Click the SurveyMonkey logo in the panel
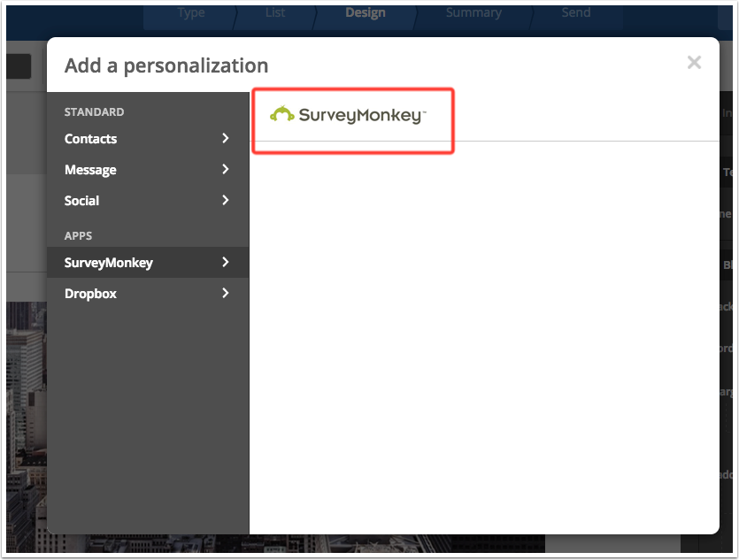The height and width of the screenshot is (560, 739). pyautogui.click(x=348, y=115)
